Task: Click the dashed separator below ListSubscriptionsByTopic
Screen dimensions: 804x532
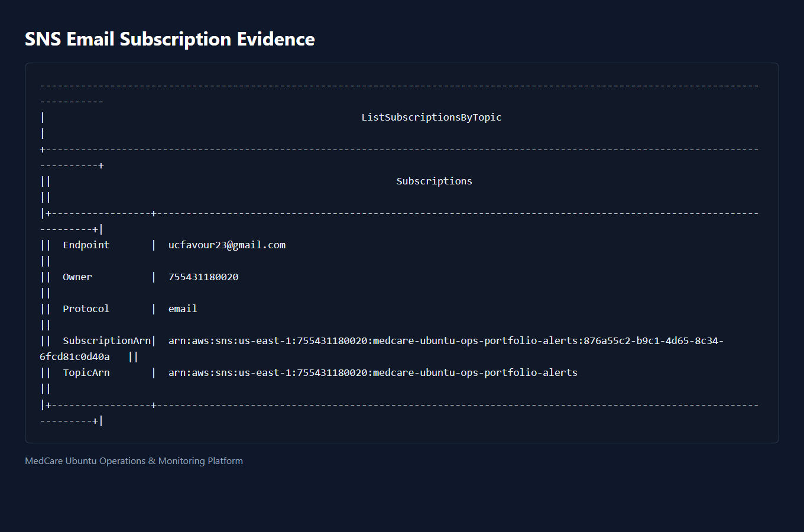Action: (399, 150)
